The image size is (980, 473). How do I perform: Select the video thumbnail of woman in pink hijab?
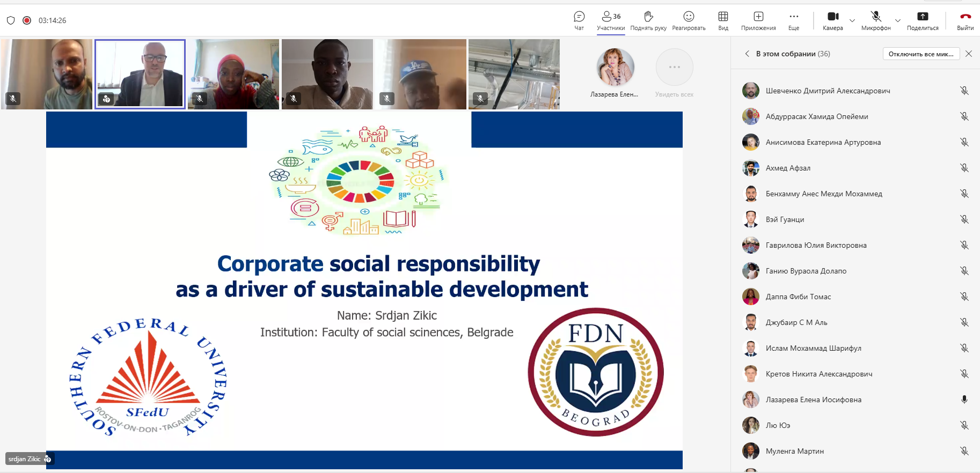pyautogui.click(x=233, y=74)
